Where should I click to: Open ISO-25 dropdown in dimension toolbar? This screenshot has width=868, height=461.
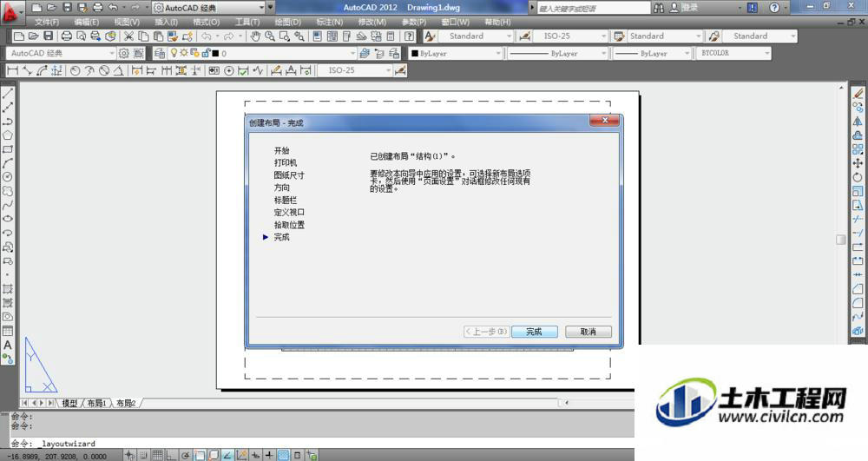point(355,70)
